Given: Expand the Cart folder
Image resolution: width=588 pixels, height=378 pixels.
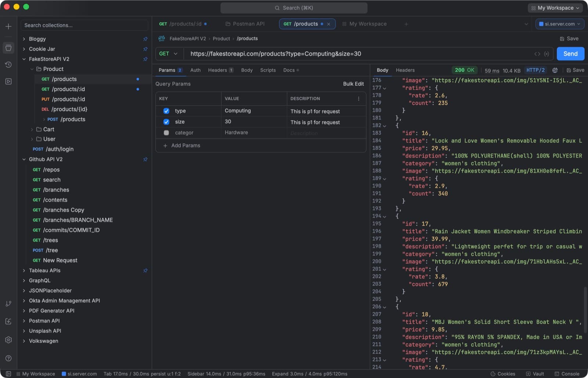Looking at the screenshot, I should [32, 129].
